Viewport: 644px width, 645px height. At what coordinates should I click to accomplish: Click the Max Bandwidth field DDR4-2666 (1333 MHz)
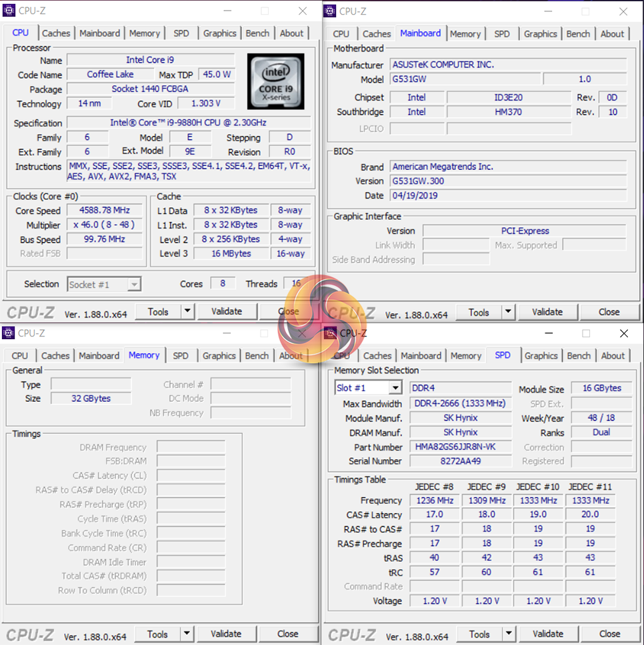[x=461, y=404]
